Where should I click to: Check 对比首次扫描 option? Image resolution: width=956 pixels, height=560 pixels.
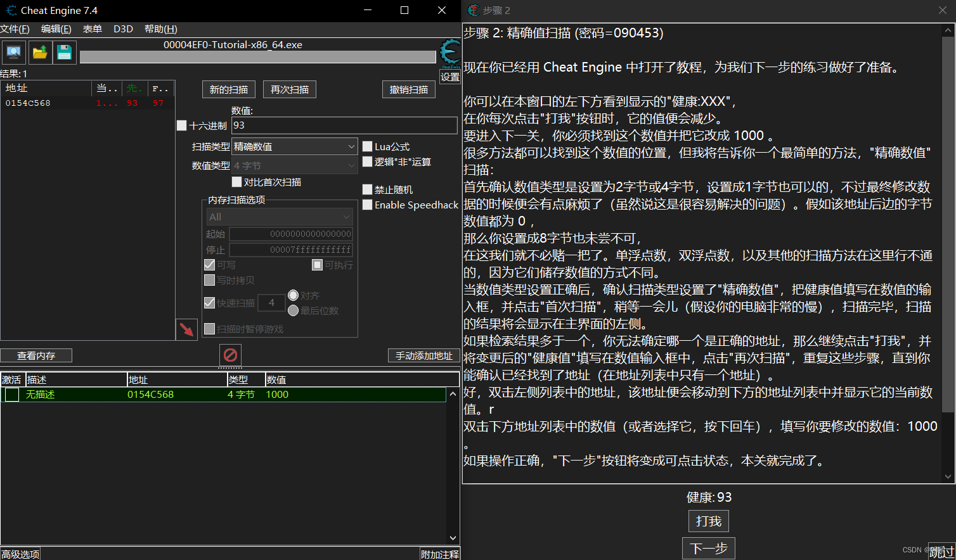pyautogui.click(x=237, y=182)
